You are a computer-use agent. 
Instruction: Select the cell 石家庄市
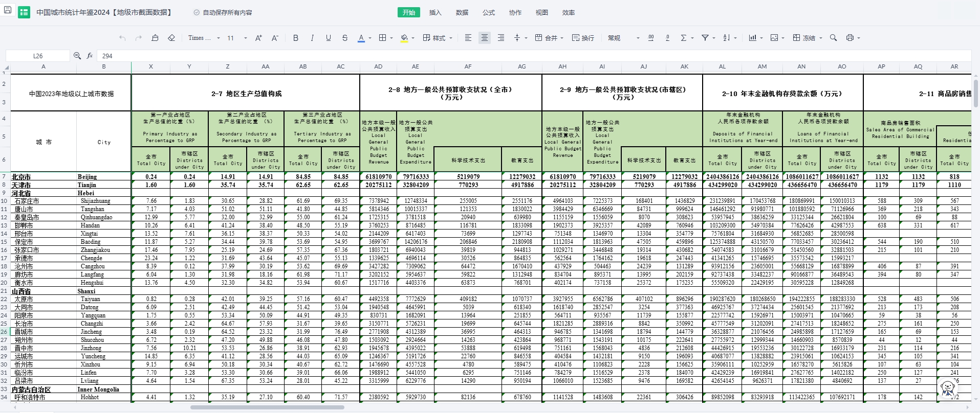click(x=43, y=201)
